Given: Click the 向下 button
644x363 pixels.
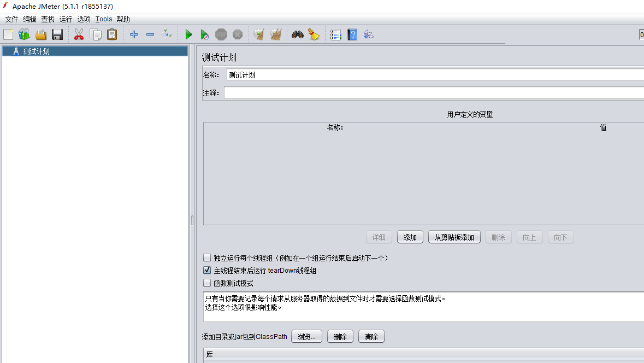Looking at the screenshot, I should point(560,237).
